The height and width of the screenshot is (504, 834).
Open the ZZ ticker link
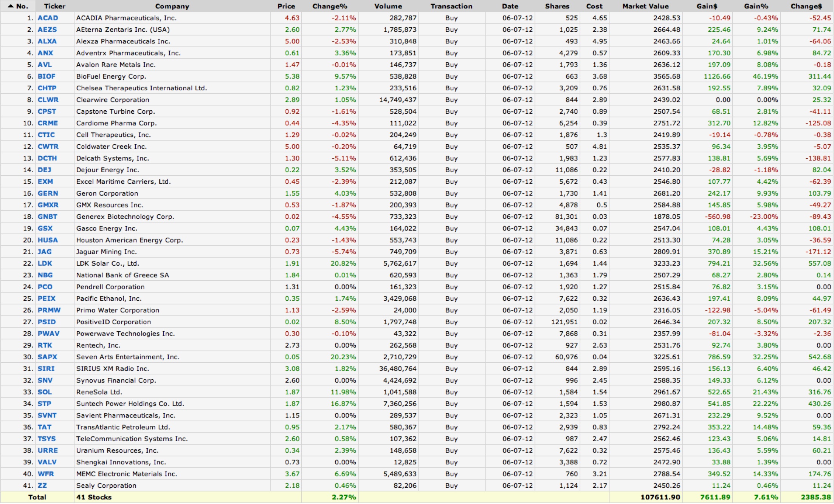[x=42, y=485]
